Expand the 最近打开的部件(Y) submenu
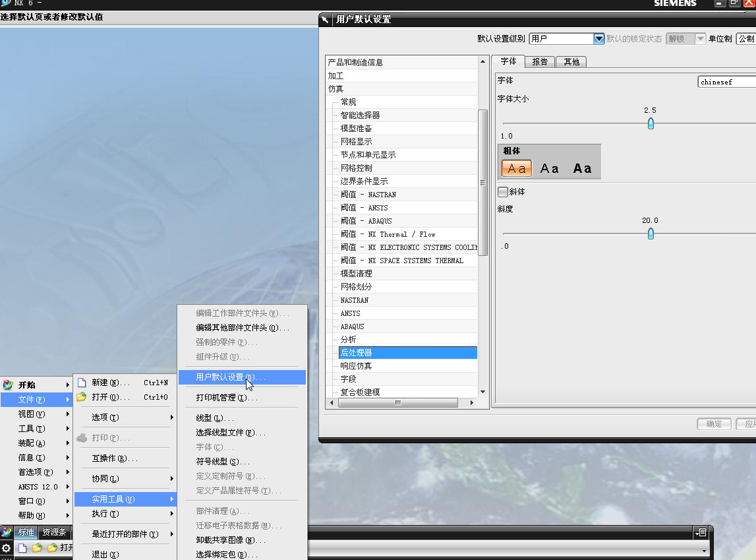 tap(126, 534)
